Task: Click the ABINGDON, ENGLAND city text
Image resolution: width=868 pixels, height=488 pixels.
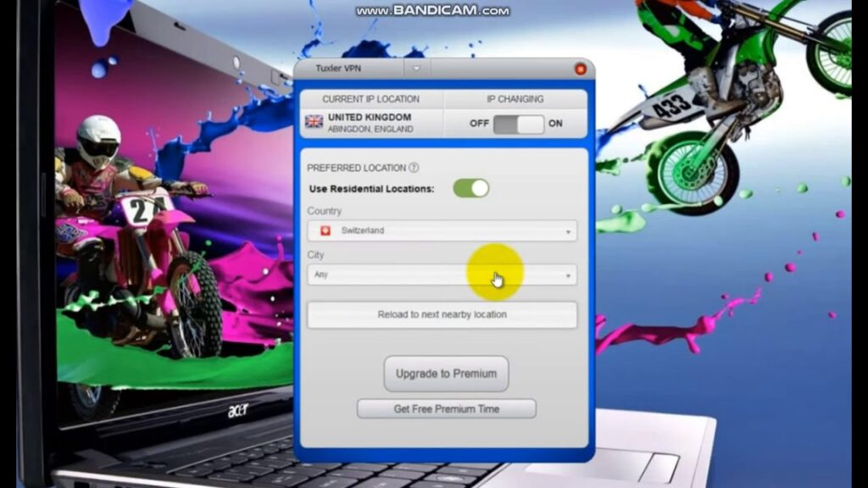Action: (370, 130)
